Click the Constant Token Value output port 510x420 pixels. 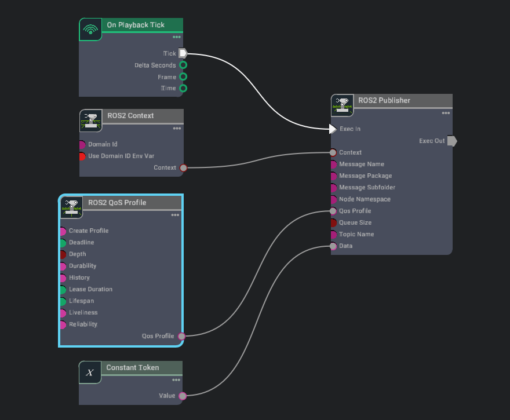[183, 396]
